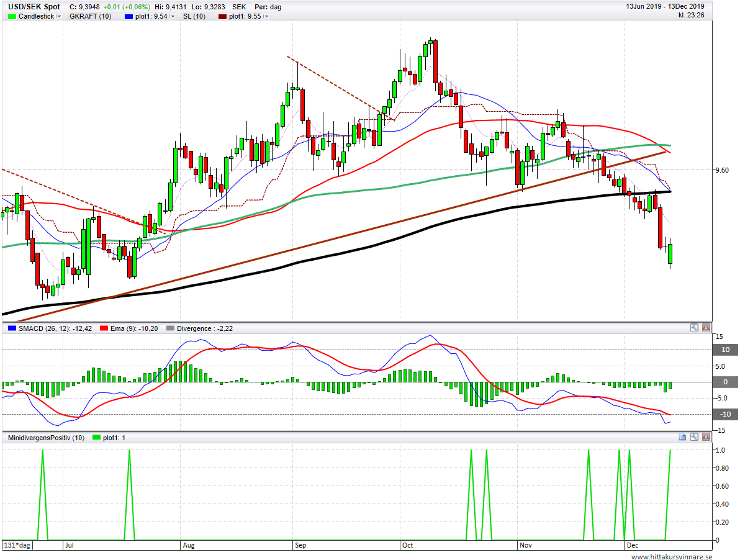Close the MinidivergensPositiv panel
Image resolution: width=740 pixels, height=560 pixels.
tap(706, 437)
